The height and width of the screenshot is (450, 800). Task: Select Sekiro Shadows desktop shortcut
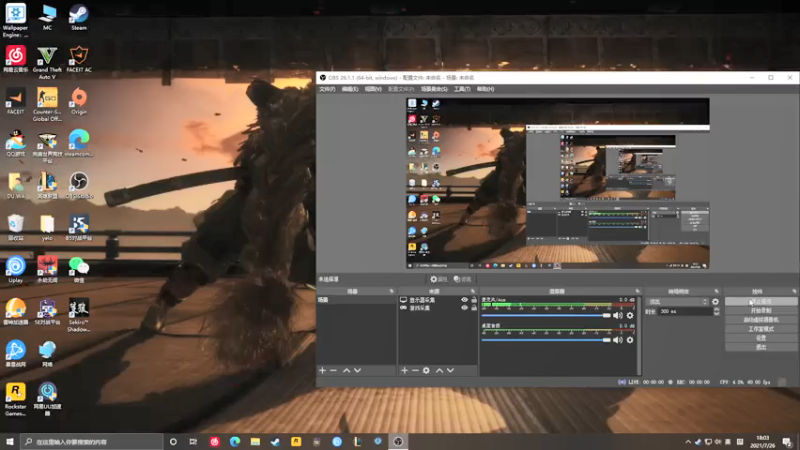click(x=79, y=315)
